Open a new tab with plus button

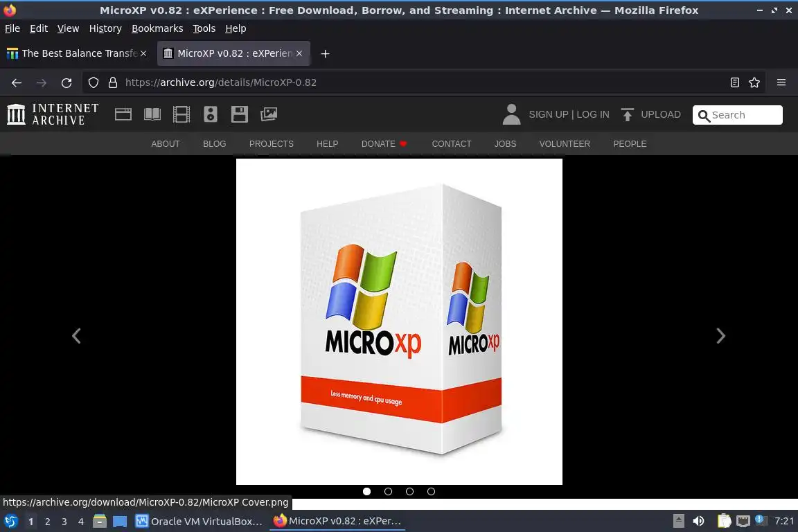[x=325, y=53]
